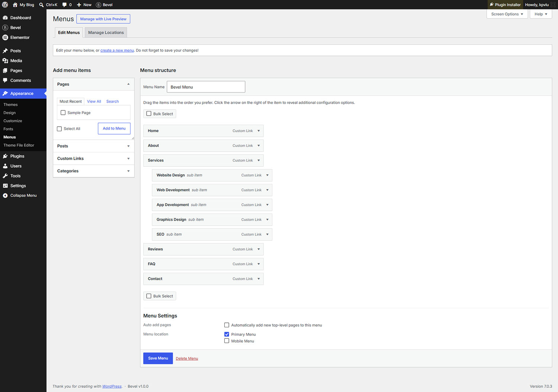The height and width of the screenshot is (392, 558).
Task: Click the Tools wrench icon in sidebar
Action: 5,176
